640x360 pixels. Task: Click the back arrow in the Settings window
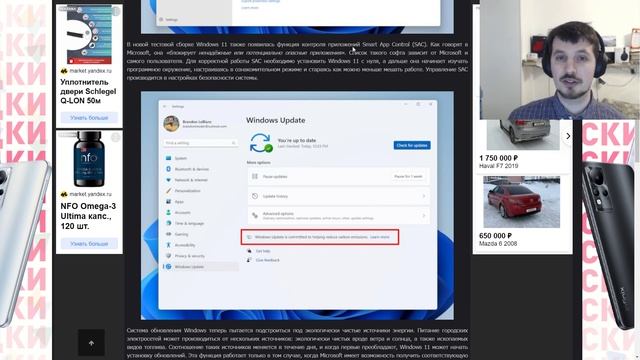(x=165, y=107)
